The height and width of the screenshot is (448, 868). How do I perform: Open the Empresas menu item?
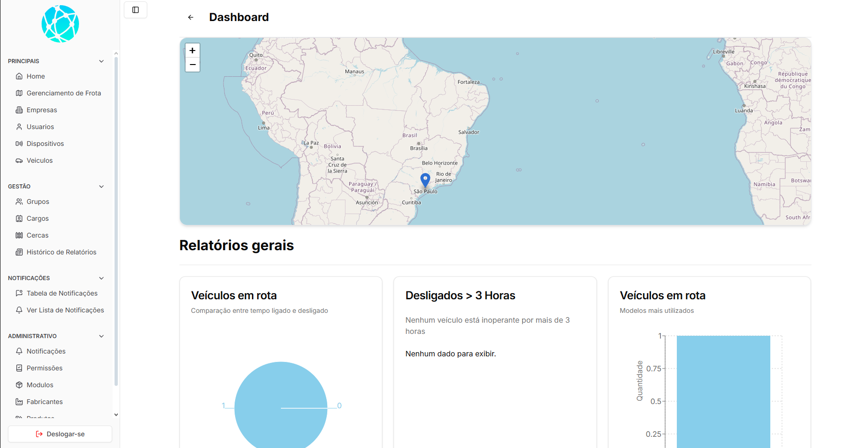click(x=42, y=110)
